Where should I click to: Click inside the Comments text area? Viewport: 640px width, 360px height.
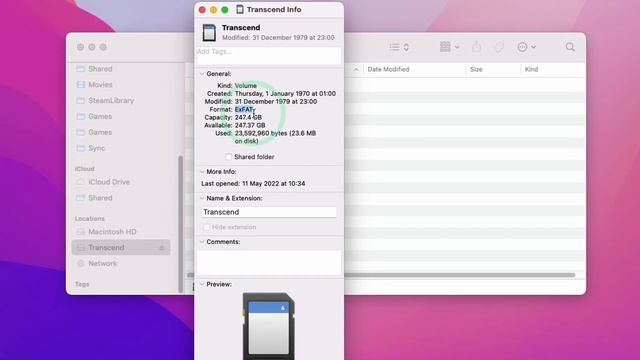tap(269, 262)
